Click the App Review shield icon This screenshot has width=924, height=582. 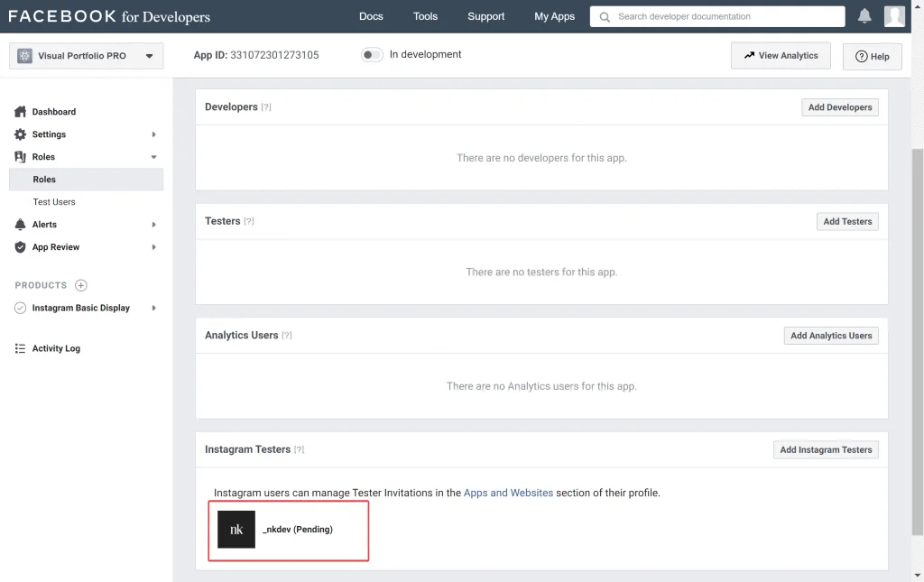click(x=20, y=247)
